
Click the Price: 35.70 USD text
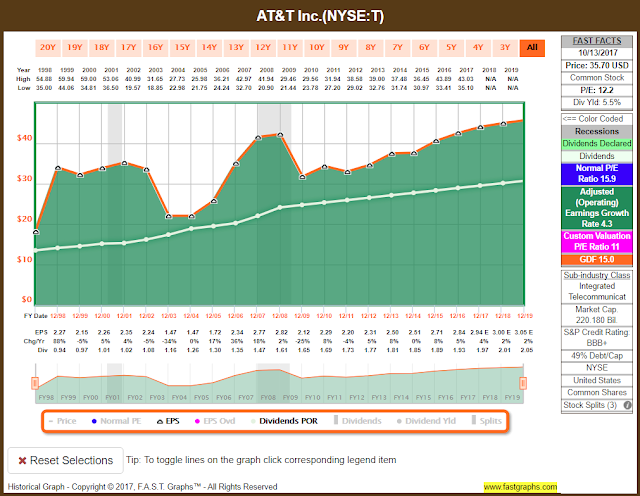click(x=597, y=65)
